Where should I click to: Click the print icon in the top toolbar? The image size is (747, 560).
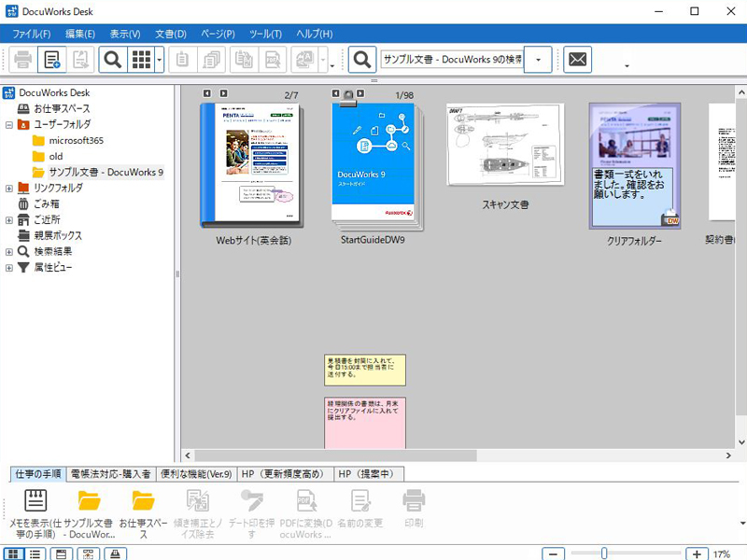click(x=22, y=60)
